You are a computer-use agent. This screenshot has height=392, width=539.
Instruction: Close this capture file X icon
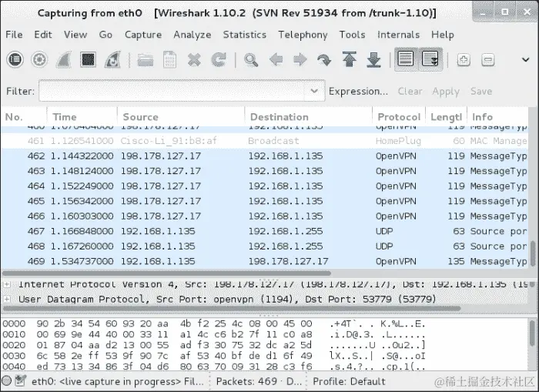194,60
